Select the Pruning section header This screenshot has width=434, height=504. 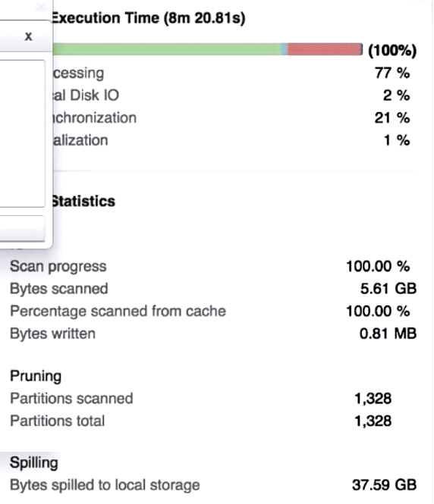tap(36, 376)
